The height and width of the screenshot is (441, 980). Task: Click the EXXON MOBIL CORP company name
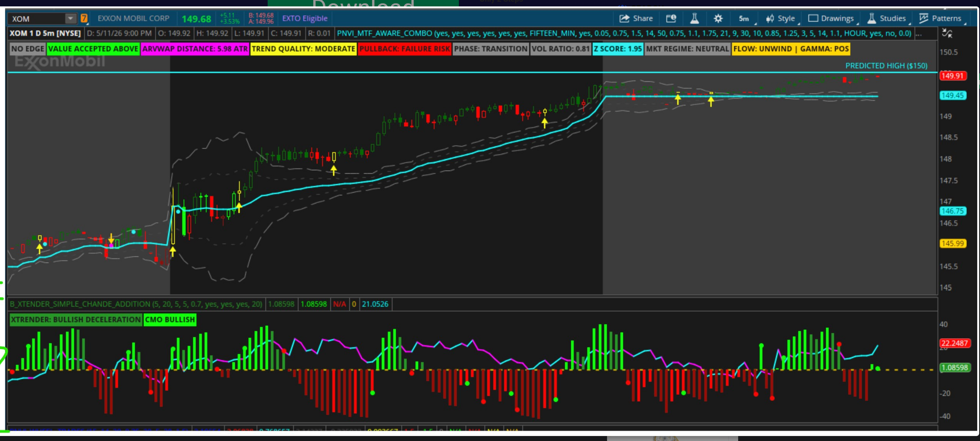pos(133,18)
